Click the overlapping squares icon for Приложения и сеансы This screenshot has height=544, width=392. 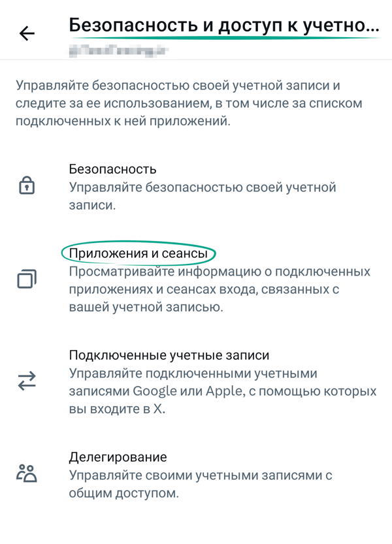(x=27, y=280)
